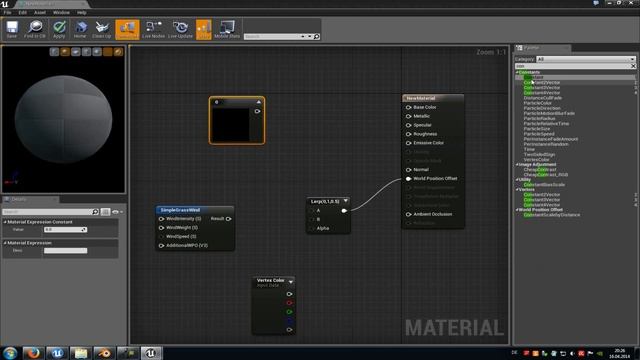Viewport: 640px width, 360px height.
Task: Toggle the preview viewport grid
Action: point(107,51)
